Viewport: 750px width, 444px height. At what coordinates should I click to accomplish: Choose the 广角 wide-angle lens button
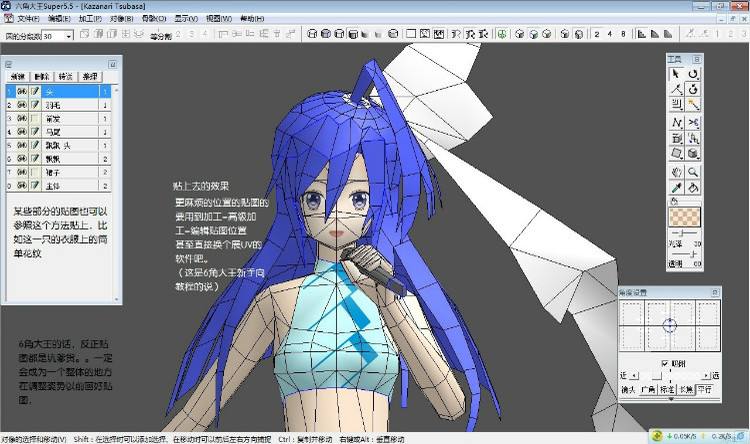(648, 390)
